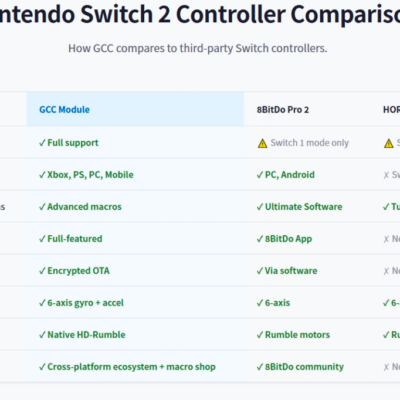
Task: Select the 'Advanced macros' cell
Action: [135, 206]
